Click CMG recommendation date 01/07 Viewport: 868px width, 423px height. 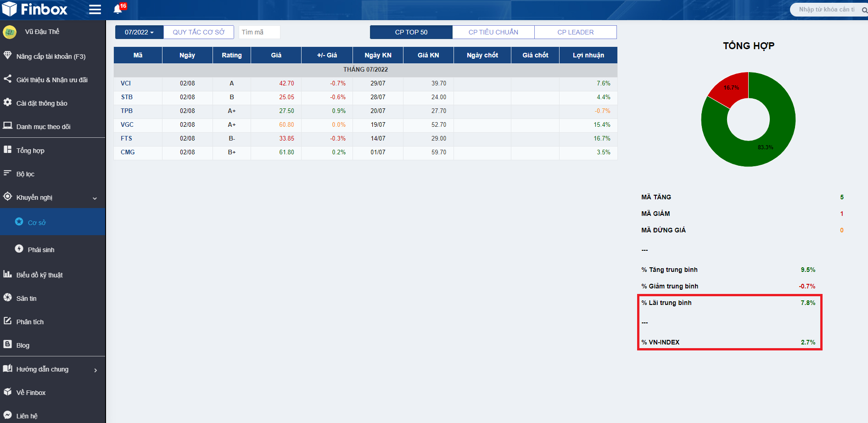point(378,152)
